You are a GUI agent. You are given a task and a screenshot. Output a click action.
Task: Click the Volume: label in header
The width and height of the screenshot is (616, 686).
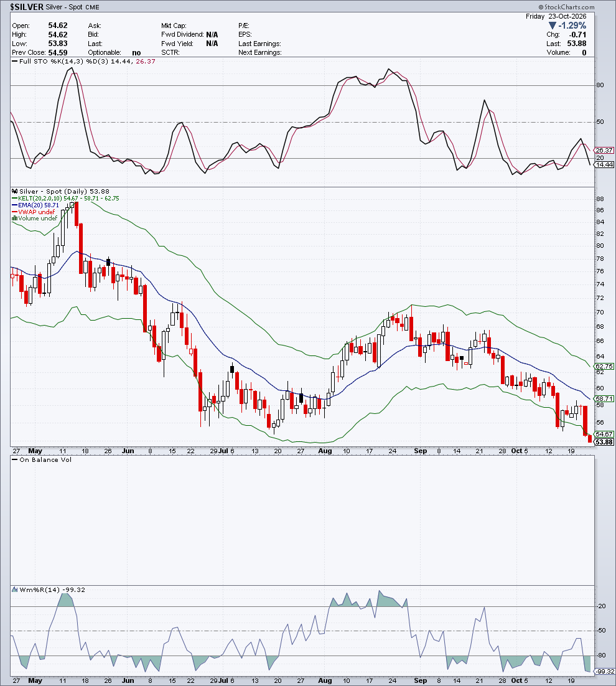pyautogui.click(x=558, y=52)
